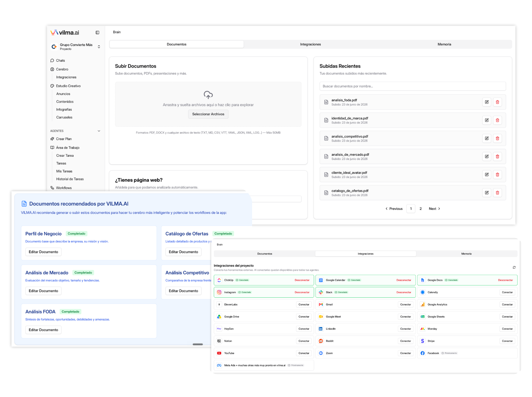This screenshot has height=397, width=532.
Task: Go to Next page of uploads
Action: point(434,209)
